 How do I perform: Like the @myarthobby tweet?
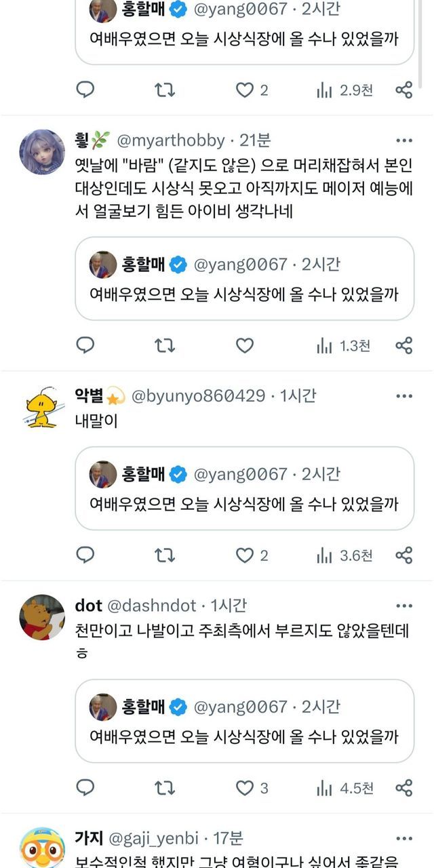pos(244,346)
